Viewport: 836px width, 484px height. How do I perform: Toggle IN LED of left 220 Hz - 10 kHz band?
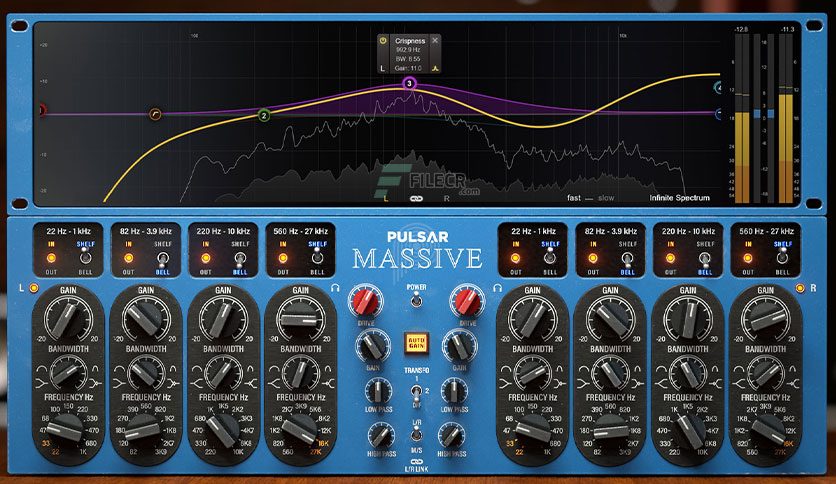coord(206,258)
